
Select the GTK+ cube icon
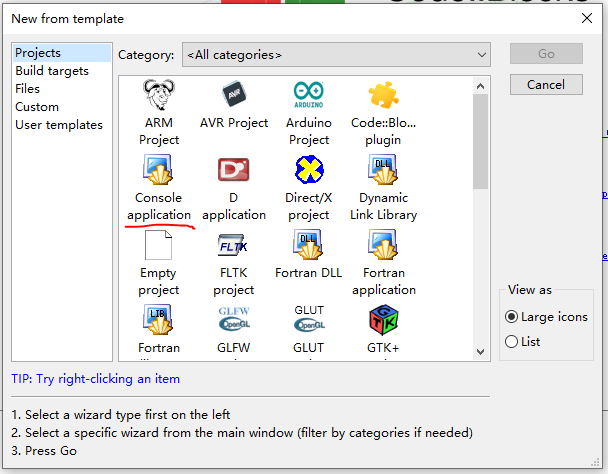pos(383,320)
